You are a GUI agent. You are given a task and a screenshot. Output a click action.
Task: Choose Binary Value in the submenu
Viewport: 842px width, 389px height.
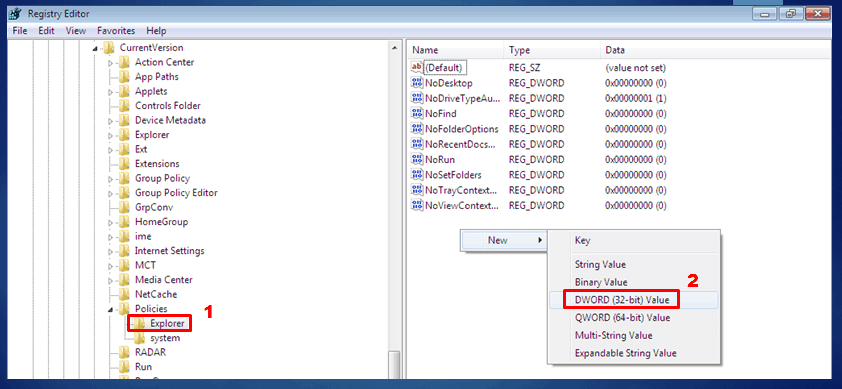[x=601, y=282]
